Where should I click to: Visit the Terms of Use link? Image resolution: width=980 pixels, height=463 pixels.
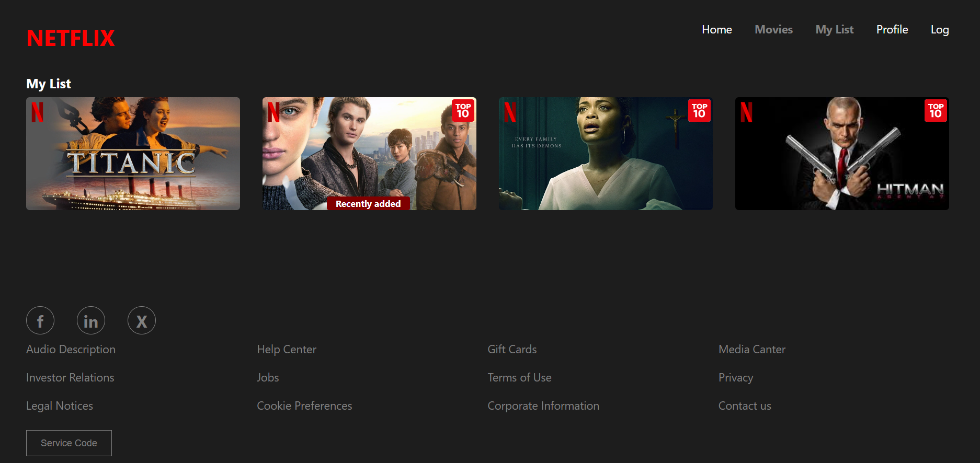519,377
